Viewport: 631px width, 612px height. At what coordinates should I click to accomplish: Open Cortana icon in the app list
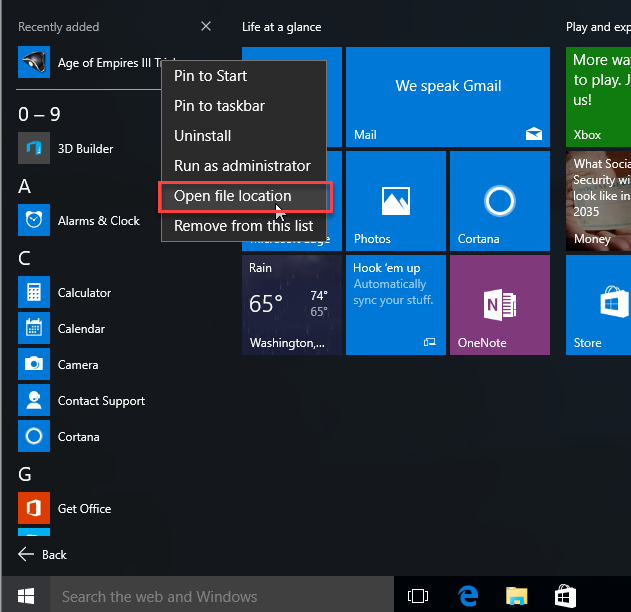(x=34, y=436)
